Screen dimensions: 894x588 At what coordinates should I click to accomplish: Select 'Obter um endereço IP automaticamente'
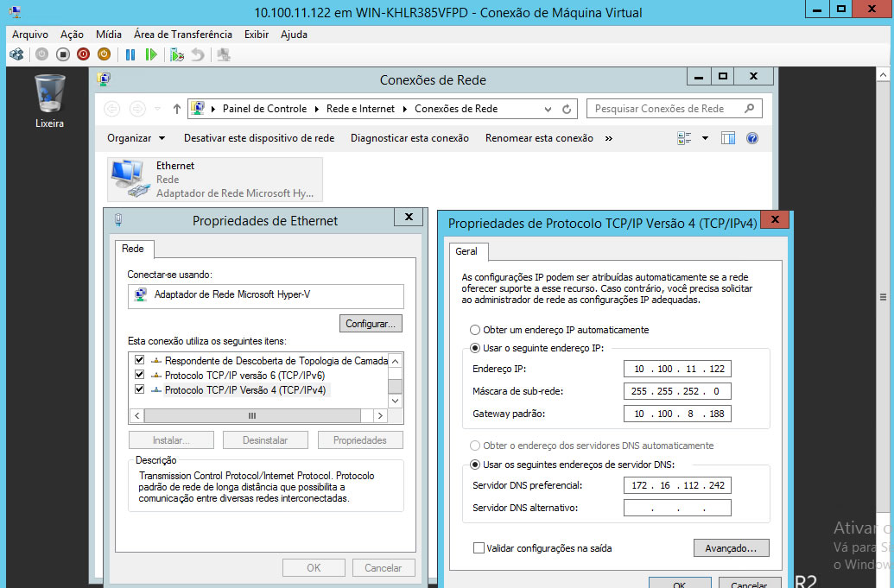[477, 329]
